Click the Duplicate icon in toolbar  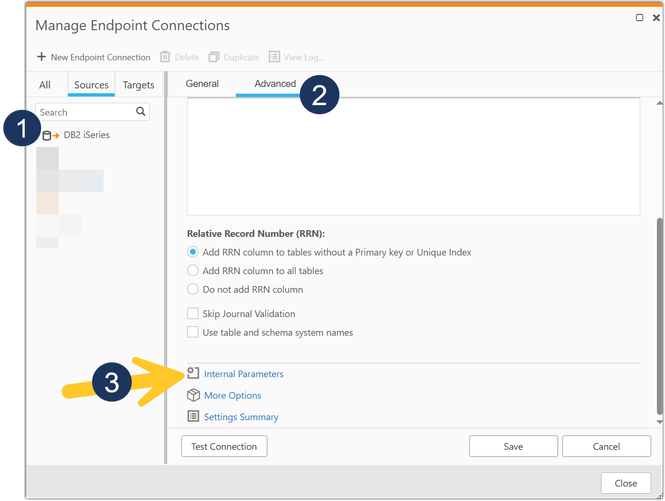point(214,57)
